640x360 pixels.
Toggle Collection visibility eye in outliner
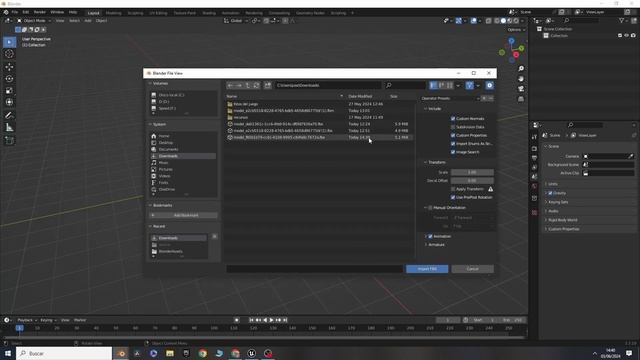[627, 36]
